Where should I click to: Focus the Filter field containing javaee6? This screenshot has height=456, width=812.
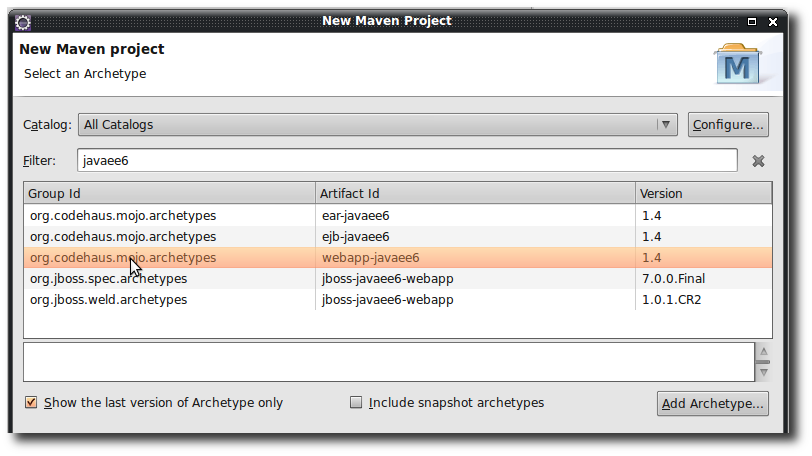(x=407, y=160)
